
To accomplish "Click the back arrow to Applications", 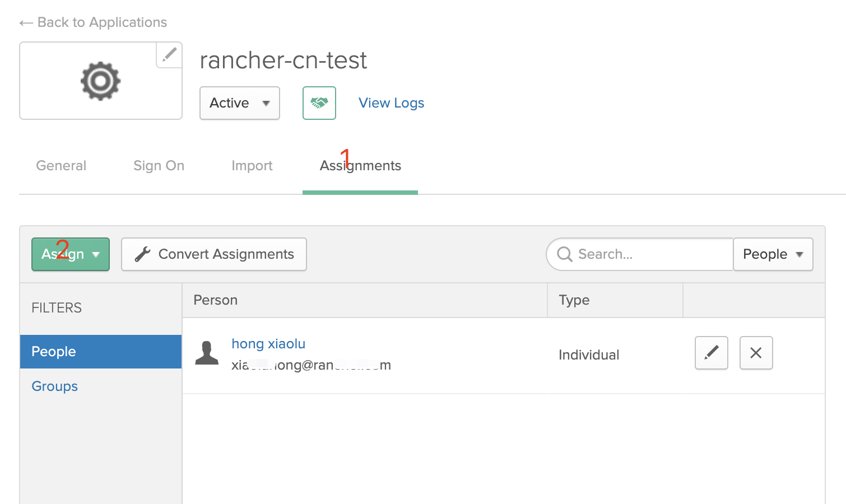I will [x=26, y=23].
